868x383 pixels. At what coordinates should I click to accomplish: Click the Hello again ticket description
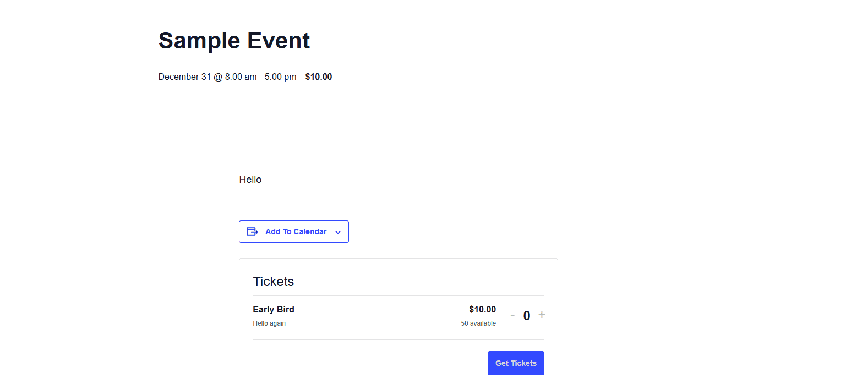pyautogui.click(x=269, y=323)
